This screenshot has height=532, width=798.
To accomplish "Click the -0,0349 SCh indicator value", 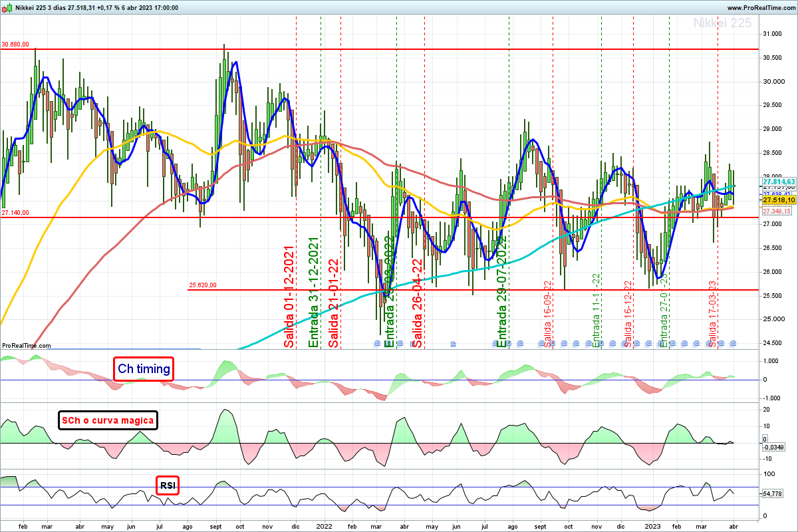I will point(774,447).
